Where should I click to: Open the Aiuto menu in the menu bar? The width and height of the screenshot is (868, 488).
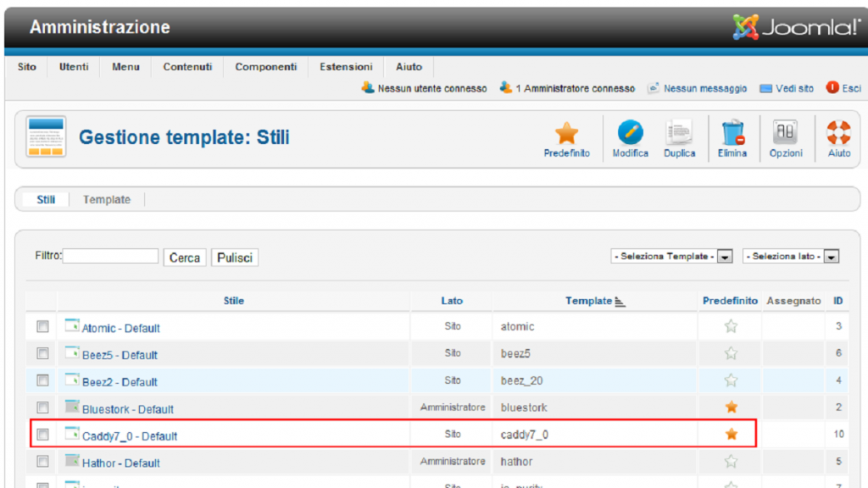(409, 67)
